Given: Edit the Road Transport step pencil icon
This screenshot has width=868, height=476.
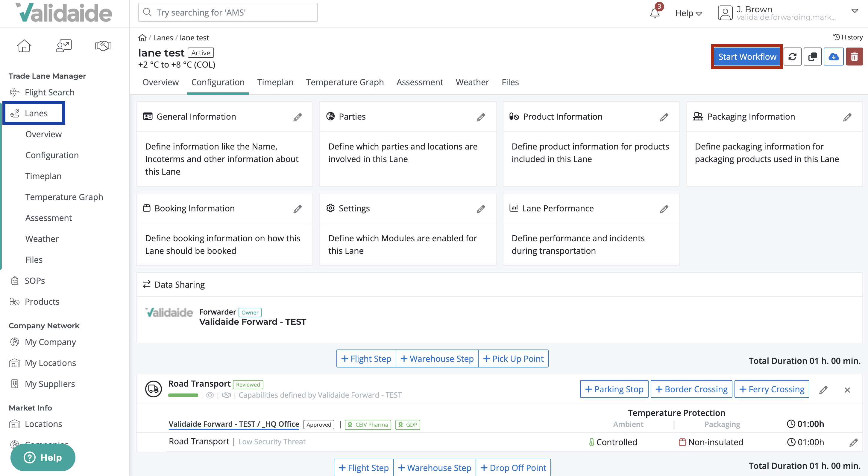Looking at the screenshot, I should pos(823,390).
